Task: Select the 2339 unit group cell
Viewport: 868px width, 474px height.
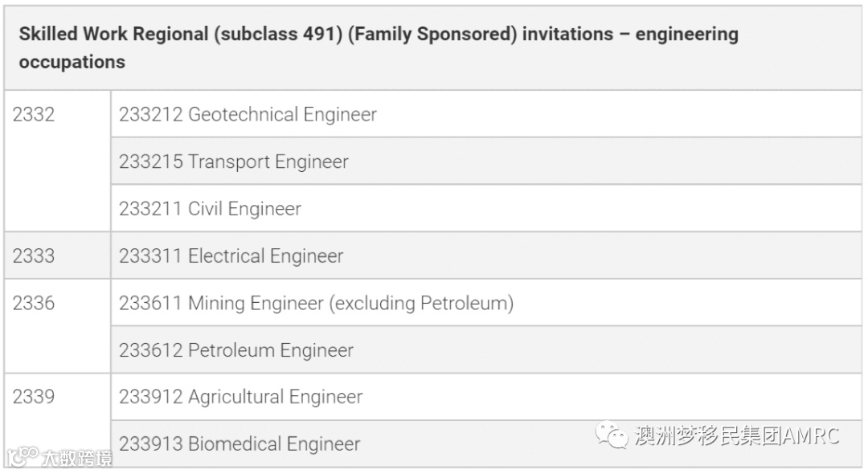Action: (34, 397)
